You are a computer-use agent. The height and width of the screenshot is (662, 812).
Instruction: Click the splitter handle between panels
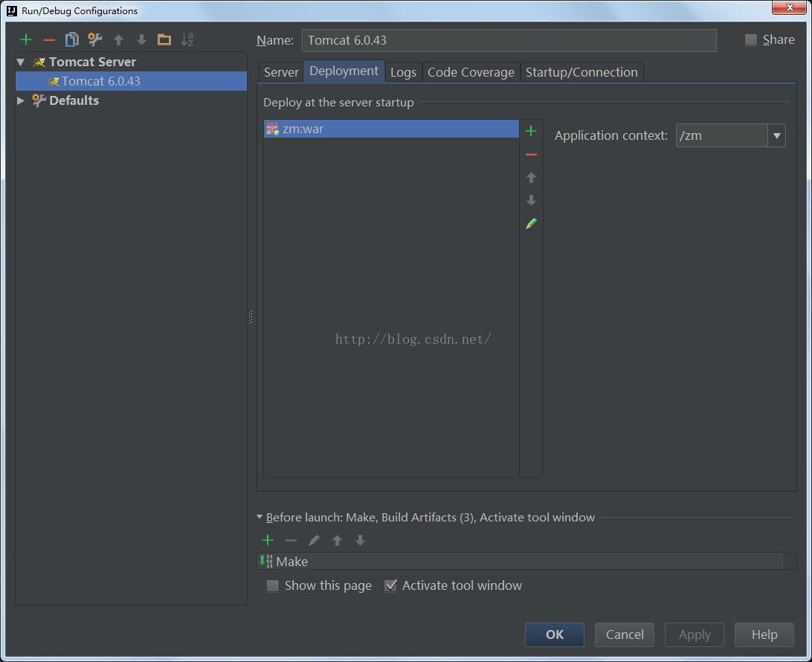251,317
